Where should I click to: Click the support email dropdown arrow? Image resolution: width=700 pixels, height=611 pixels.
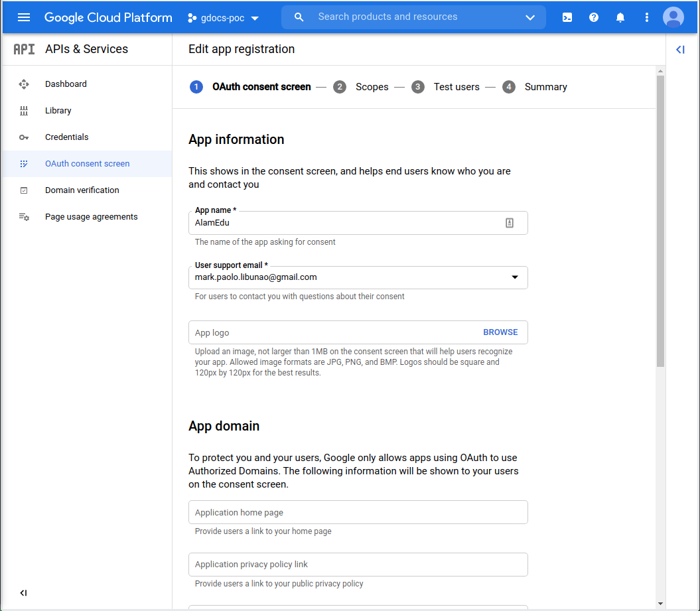[515, 277]
